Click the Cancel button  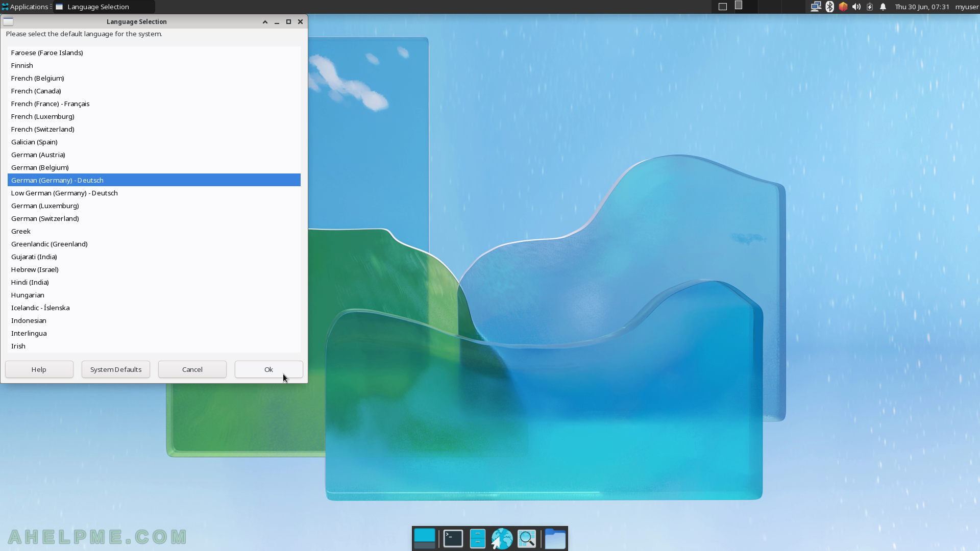[192, 369]
